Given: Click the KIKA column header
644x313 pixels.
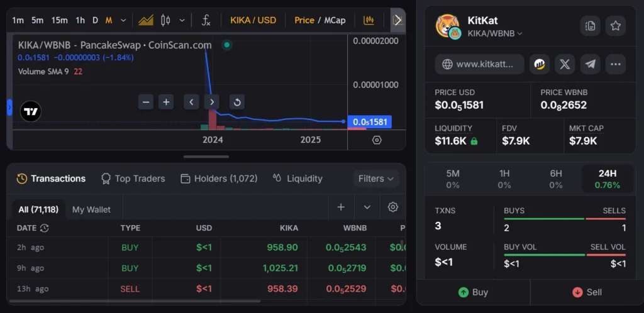Looking at the screenshot, I should click(288, 228).
